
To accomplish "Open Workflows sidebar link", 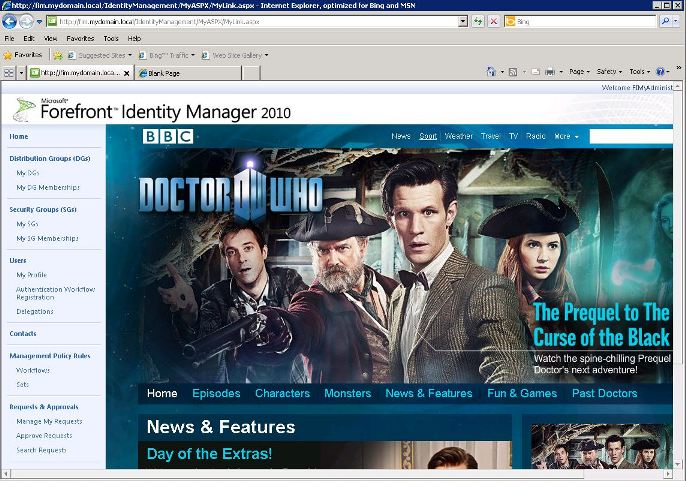I will [33, 370].
